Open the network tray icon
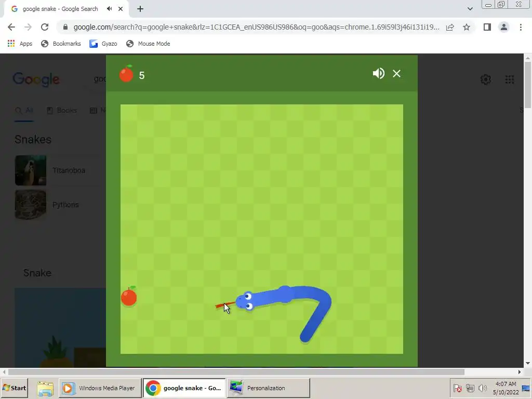The height and width of the screenshot is (399, 532). coord(470,388)
